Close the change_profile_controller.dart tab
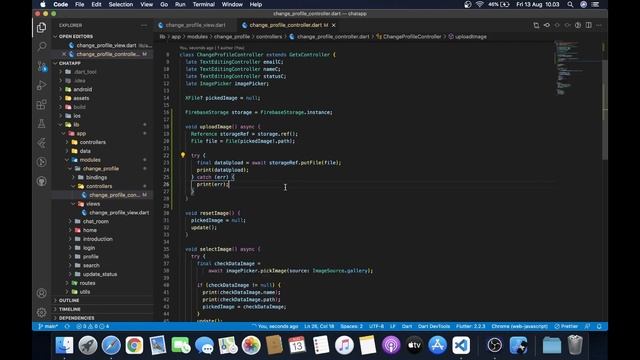This screenshot has height=360, width=640. 333,25
